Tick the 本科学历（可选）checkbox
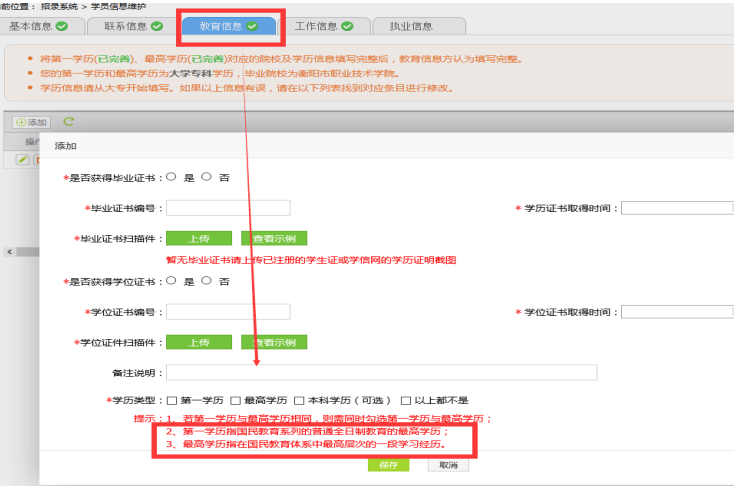Image resolution: width=745 pixels, height=486 pixels. click(299, 401)
